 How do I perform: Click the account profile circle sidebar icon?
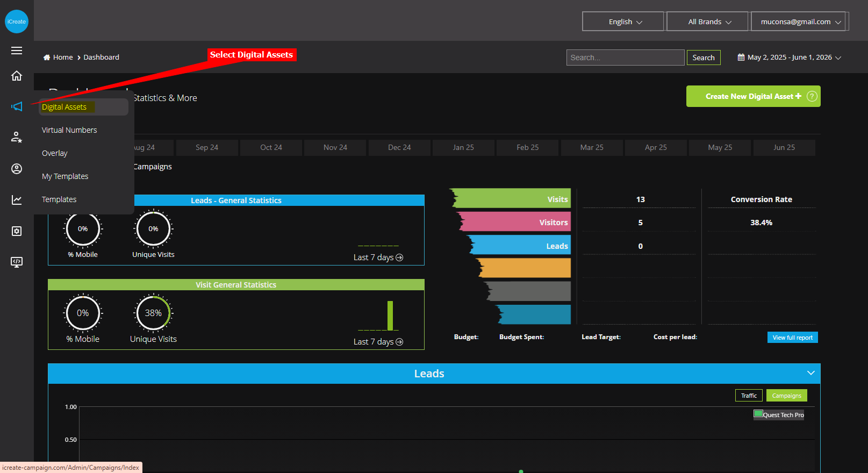pyautogui.click(x=17, y=169)
